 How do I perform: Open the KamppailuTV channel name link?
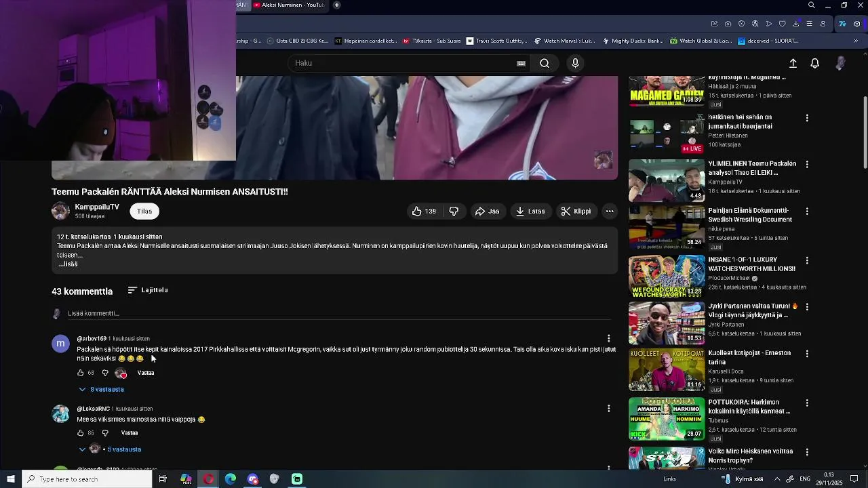click(97, 207)
